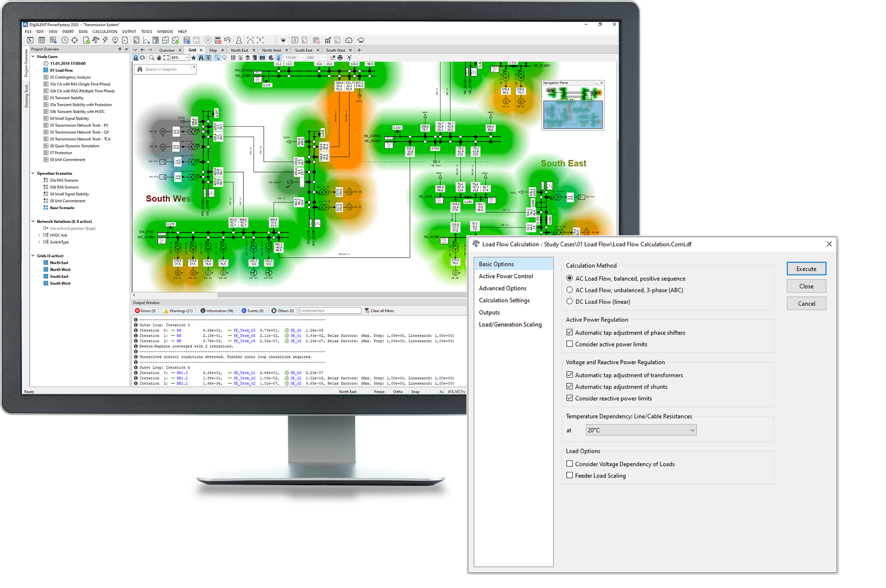The height and width of the screenshot is (588, 886).
Task: Select DC Load Flow (linear) radio option
Action: (x=569, y=302)
